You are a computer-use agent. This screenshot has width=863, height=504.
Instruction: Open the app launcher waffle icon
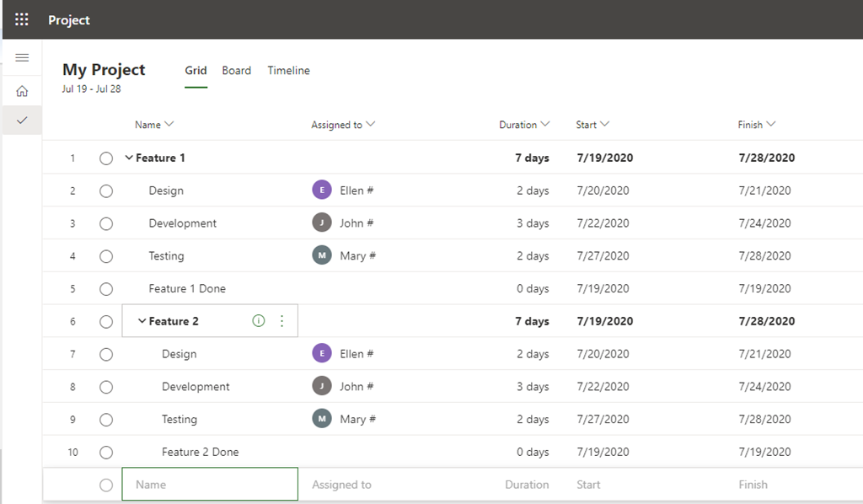[22, 19]
